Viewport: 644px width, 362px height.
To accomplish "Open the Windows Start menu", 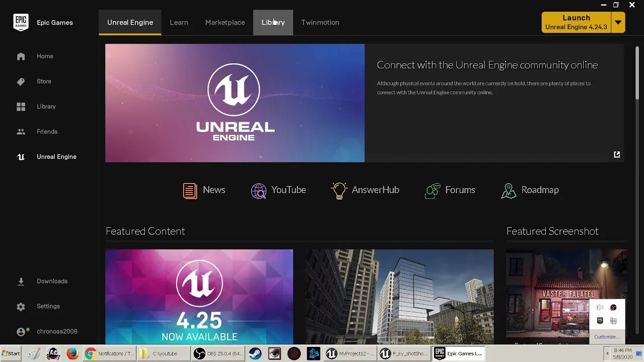I will pyautogui.click(x=11, y=353).
